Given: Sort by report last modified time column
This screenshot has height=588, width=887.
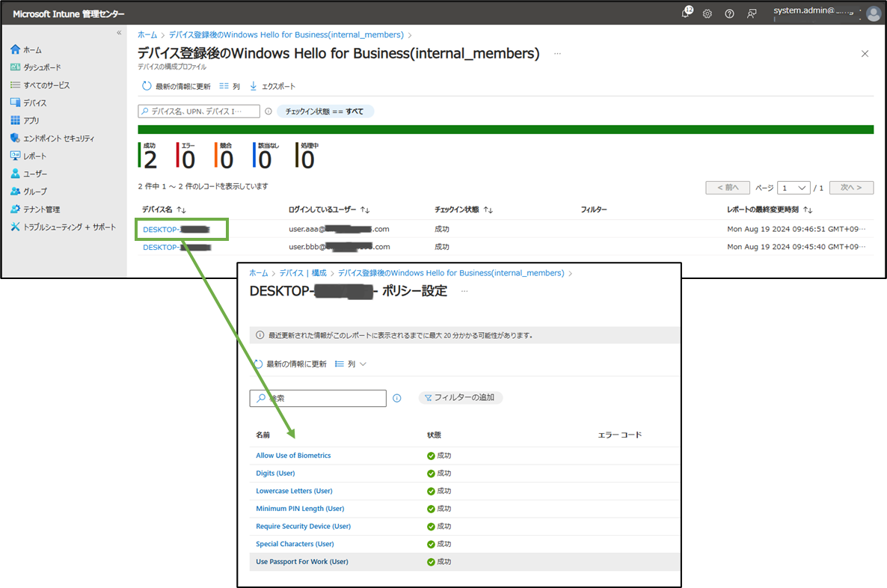Looking at the screenshot, I should [x=770, y=209].
